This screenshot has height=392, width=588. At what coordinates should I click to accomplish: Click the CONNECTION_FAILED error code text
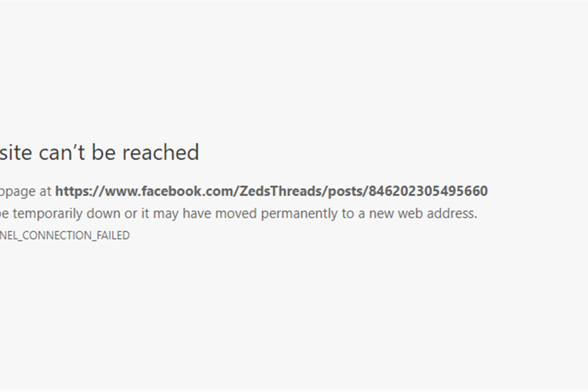(x=65, y=235)
